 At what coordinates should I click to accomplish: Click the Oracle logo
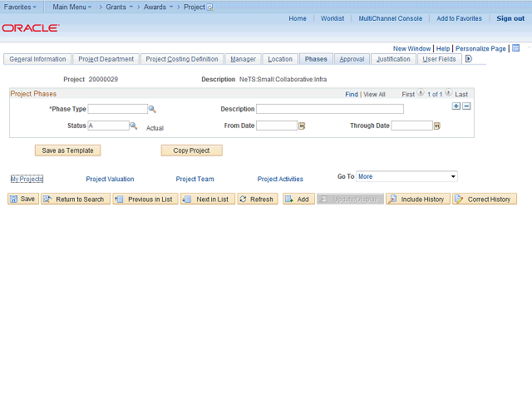(x=31, y=27)
